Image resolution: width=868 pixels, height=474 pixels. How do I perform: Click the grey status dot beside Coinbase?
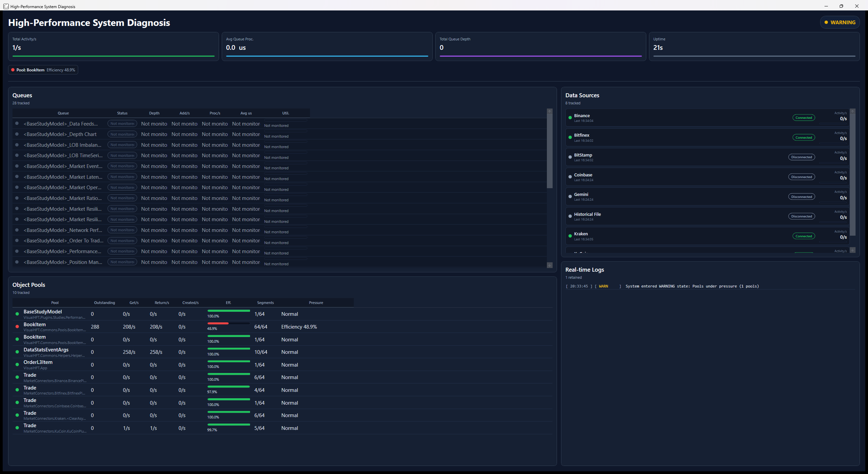570,177
